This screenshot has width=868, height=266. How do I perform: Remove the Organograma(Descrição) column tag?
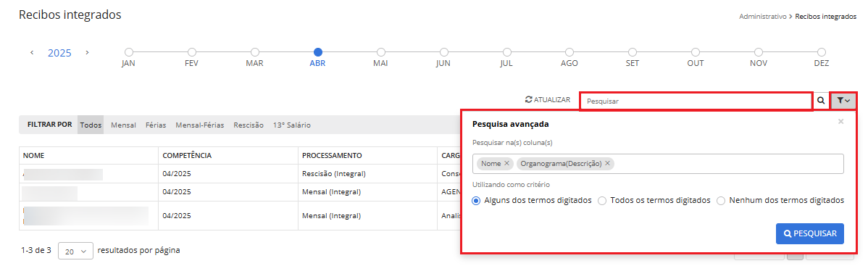(607, 164)
